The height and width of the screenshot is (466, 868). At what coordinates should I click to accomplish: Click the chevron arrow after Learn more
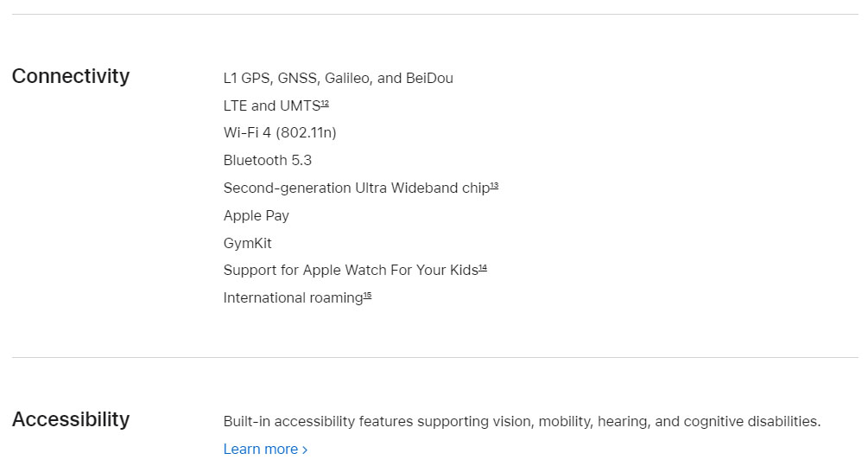pos(305,450)
